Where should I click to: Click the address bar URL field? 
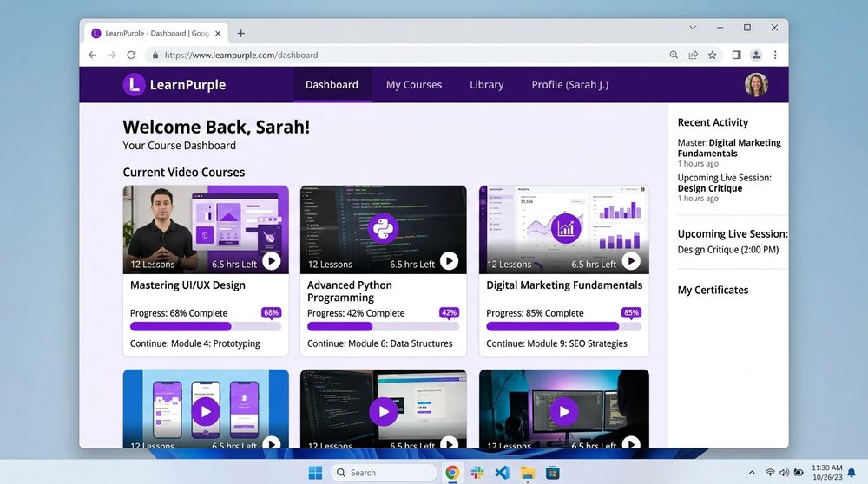[407, 55]
